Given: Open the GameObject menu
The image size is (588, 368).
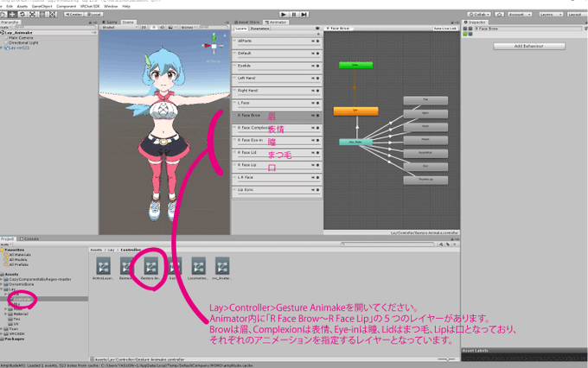Looking at the screenshot, I should [x=42, y=6].
